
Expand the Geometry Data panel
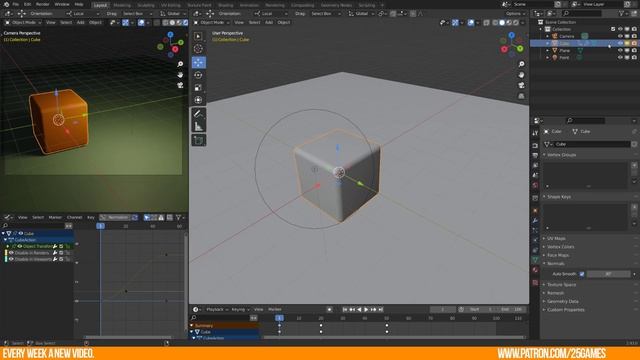(x=562, y=301)
